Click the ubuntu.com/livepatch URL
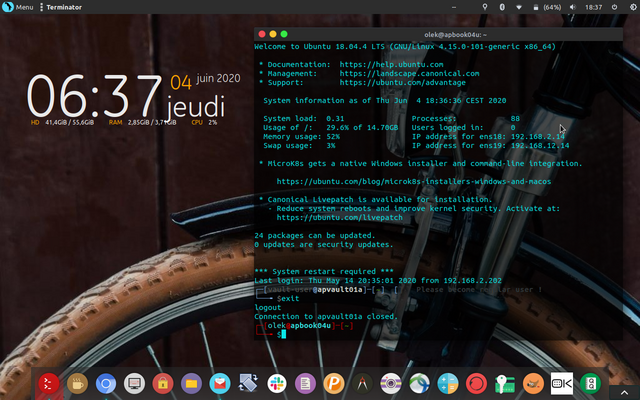This screenshot has height=400, width=640. 340,217
